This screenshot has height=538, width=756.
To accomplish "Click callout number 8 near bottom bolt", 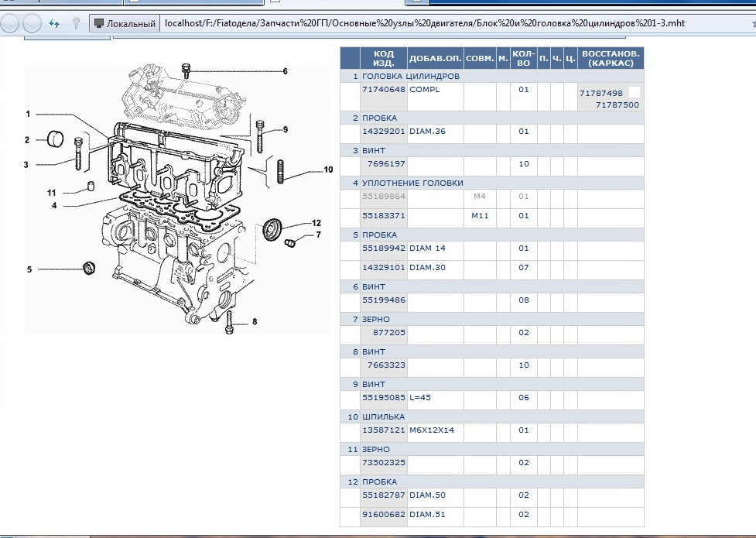I will tap(254, 321).
